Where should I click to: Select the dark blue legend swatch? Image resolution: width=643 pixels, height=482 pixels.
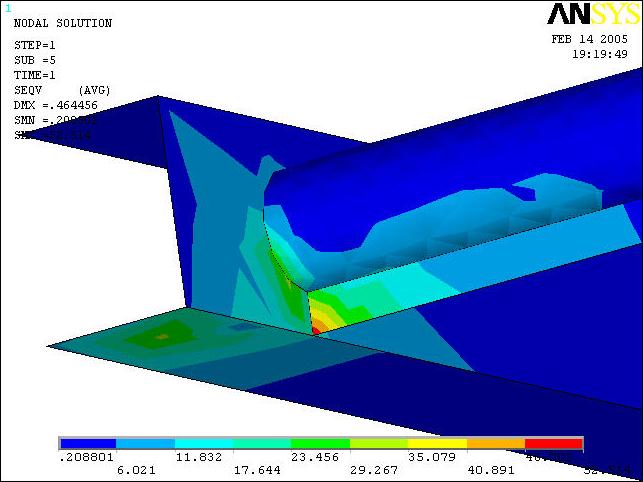(88, 443)
